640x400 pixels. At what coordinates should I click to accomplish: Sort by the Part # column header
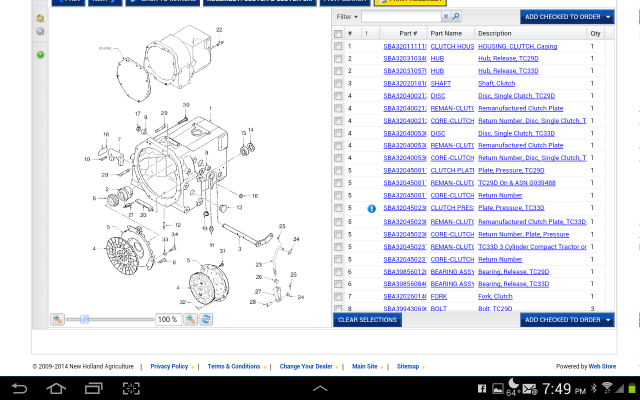tap(403, 33)
